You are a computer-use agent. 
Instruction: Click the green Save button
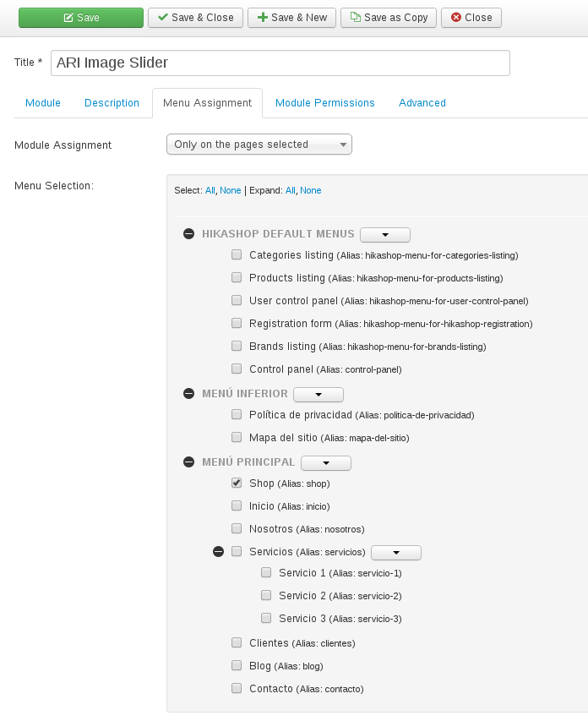[81, 18]
